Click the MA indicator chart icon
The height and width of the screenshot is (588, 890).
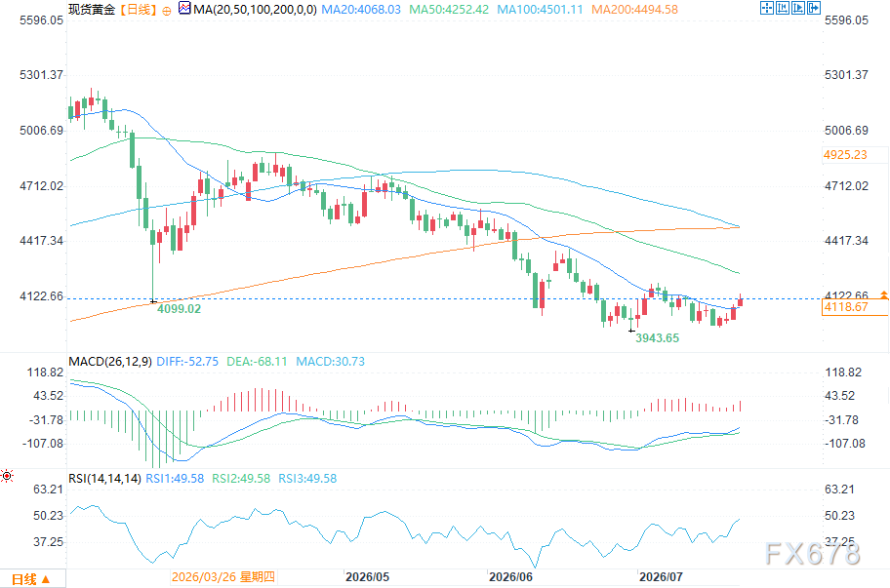pyautogui.click(x=184, y=8)
